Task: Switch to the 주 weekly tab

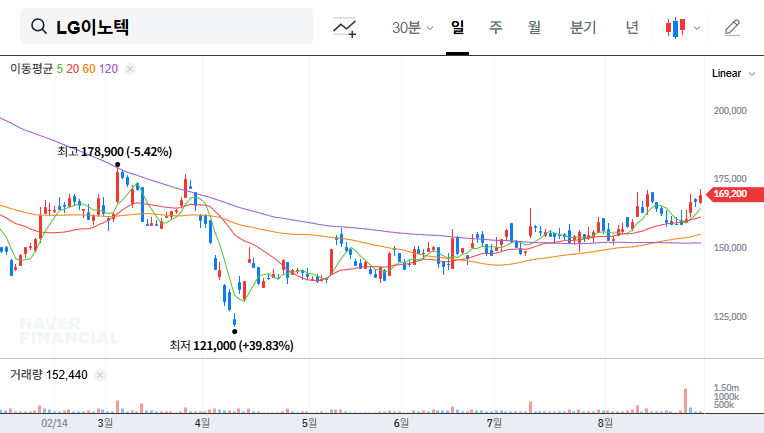Action: (x=496, y=27)
